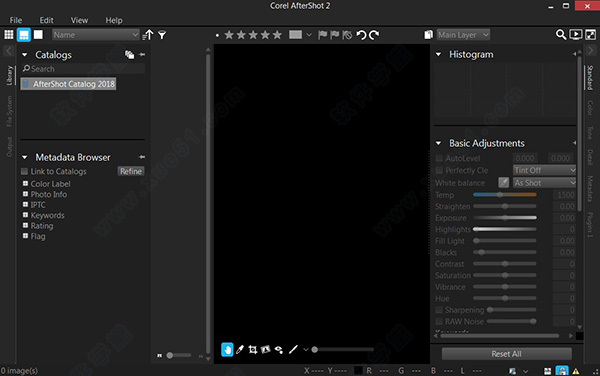The height and width of the screenshot is (376, 600).
Task: Open the Help menu
Action: pyautogui.click(x=114, y=20)
